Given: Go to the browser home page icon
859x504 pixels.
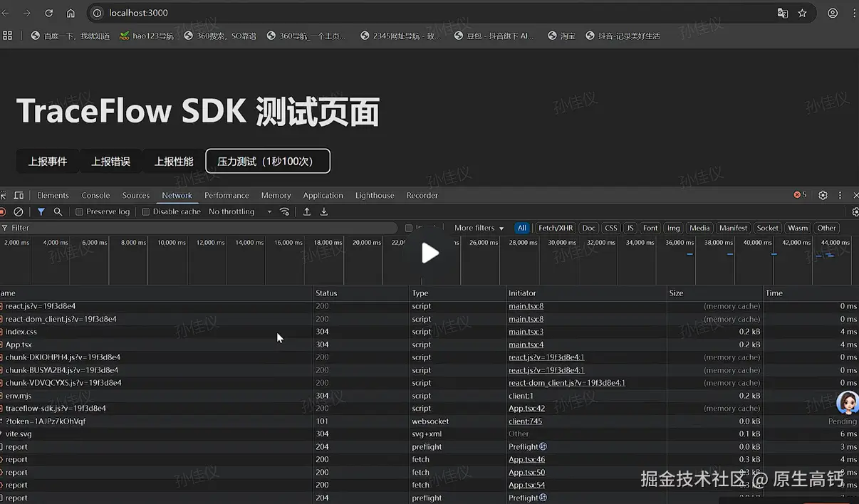Looking at the screenshot, I should point(71,13).
